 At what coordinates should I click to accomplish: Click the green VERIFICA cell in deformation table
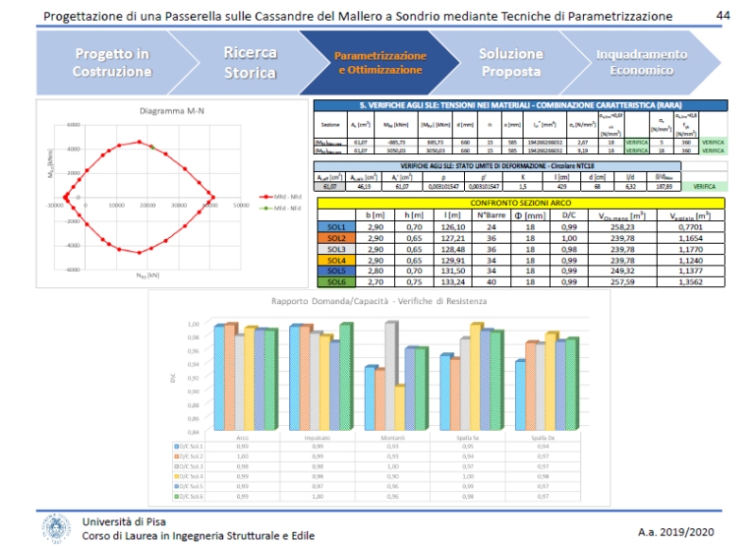tap(705, 187)
